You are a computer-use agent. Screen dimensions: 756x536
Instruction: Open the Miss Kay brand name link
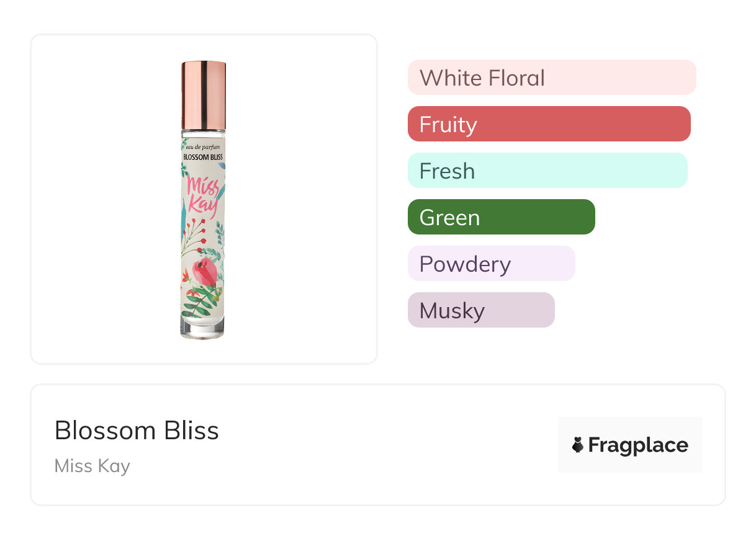pos(92,465)
